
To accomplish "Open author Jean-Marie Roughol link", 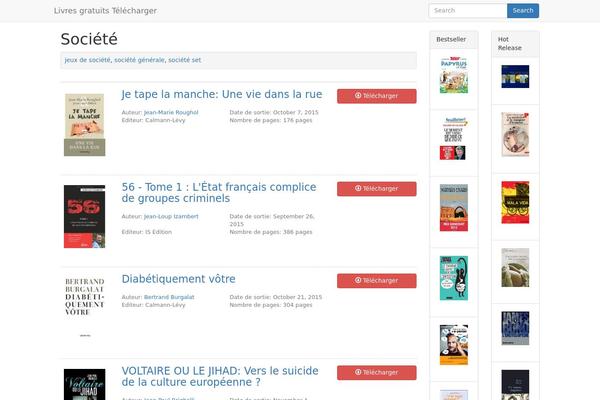I will [171, 113].
